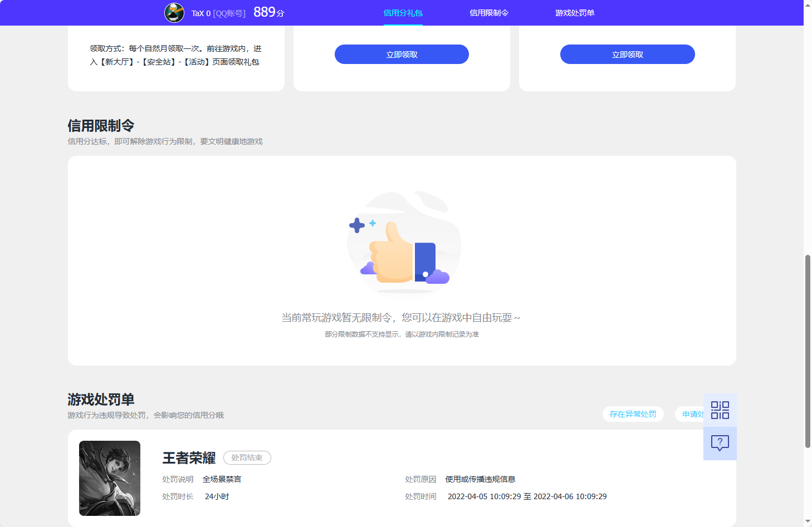Switch to the 信用限制令 tab
Viewport: 812px width, 527px height.
[x=488, y=12]
